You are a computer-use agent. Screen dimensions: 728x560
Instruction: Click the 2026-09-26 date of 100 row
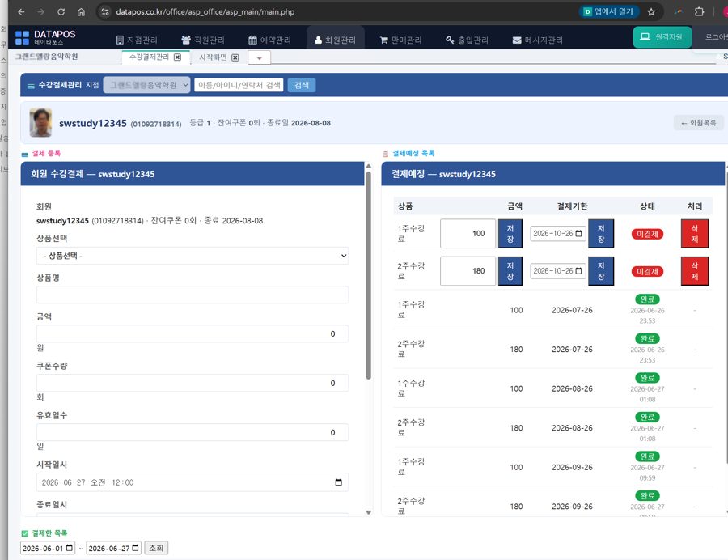[572, 467]
